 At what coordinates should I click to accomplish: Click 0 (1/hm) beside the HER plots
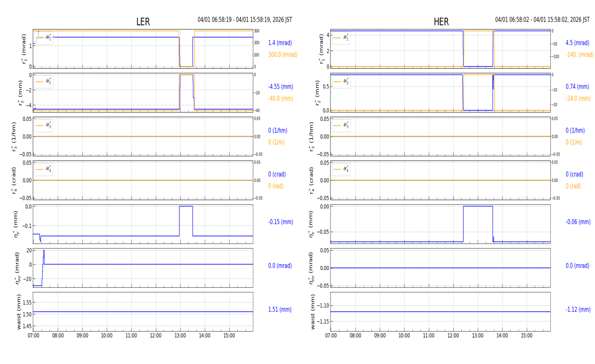coord(575,131)
